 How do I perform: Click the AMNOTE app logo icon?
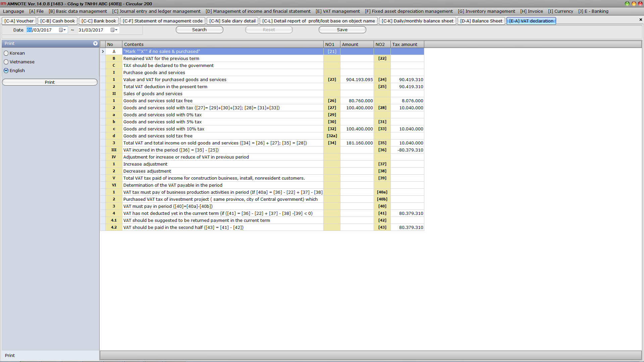[3, 3]
